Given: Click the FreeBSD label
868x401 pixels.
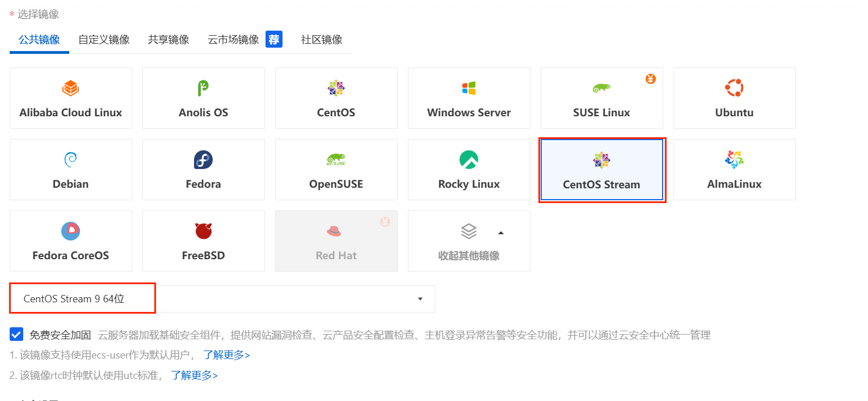Looking at the screenshot, I should tap(203, 255).
